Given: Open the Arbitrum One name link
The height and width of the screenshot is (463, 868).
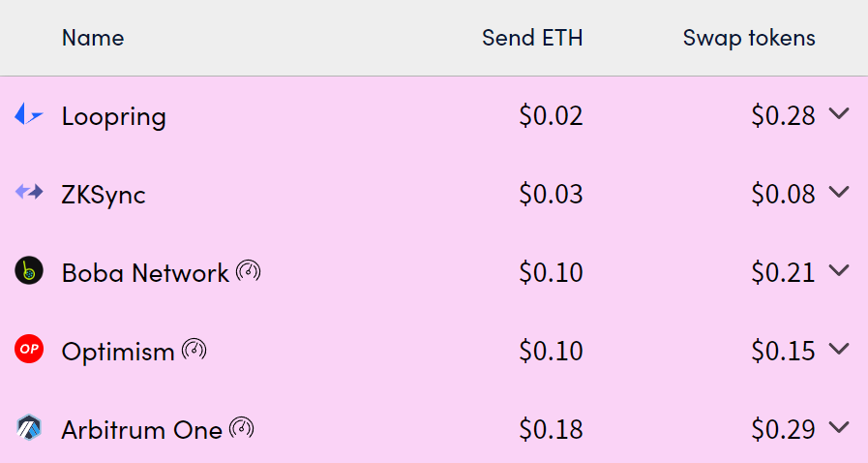Looking at the screenshot, I should click(x=141, y=430).
